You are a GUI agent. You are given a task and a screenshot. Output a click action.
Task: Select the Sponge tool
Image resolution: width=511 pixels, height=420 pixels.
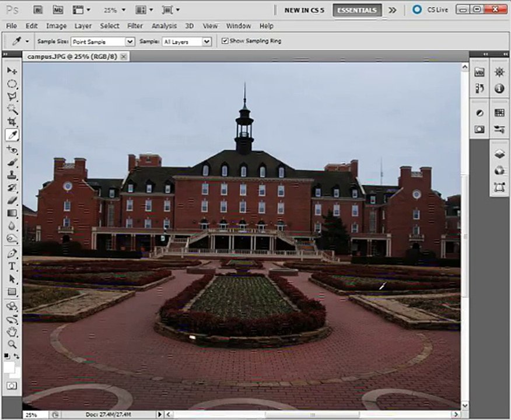tap(12, 239)
